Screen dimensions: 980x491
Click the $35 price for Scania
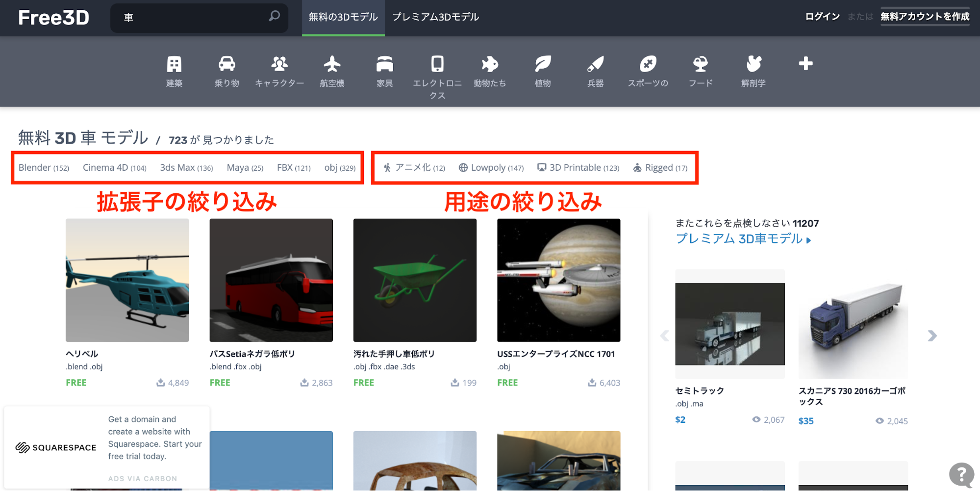(806, 421)
